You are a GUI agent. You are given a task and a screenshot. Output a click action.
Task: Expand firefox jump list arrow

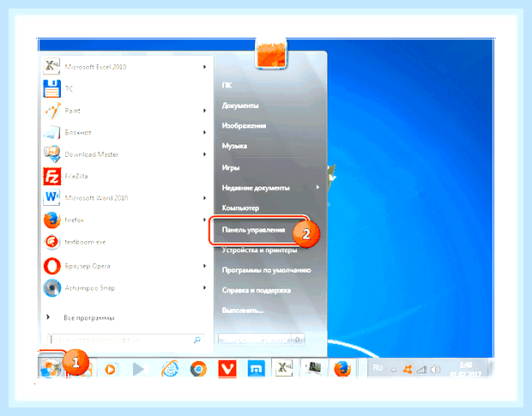pos(204,220)
